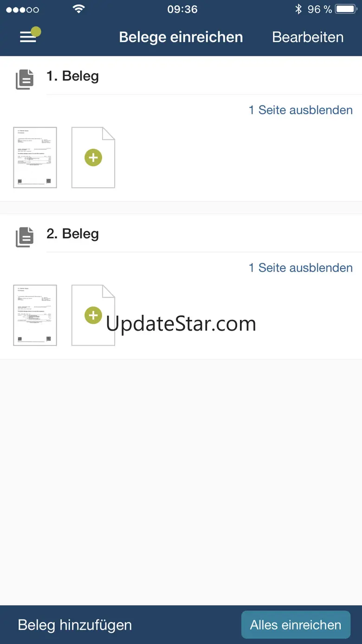Tap the battery indicator icon
Viewport: 362px width, 644px height.
pyautogui.click(x=346, y=9)
